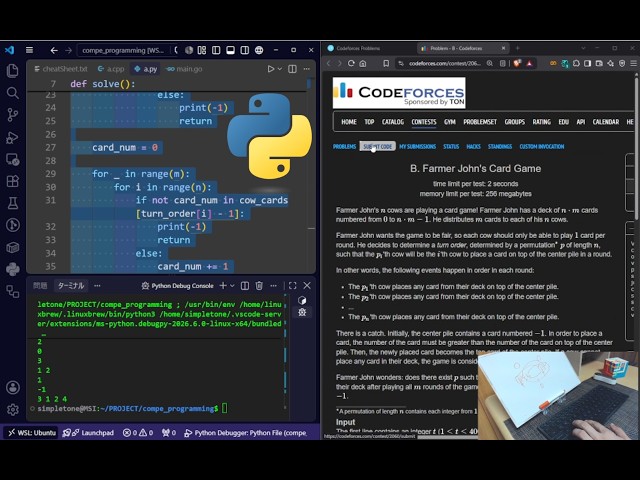Open the SUBMIT CODE link

point(378,147)
